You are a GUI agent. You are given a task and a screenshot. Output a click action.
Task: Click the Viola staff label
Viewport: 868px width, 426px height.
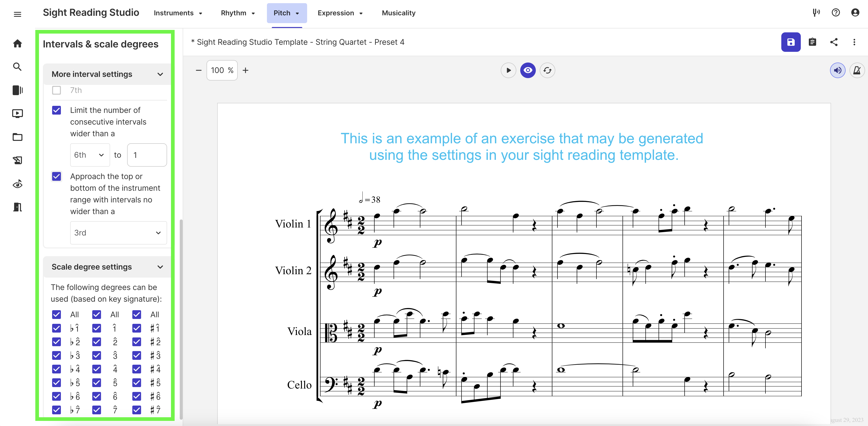299,331
